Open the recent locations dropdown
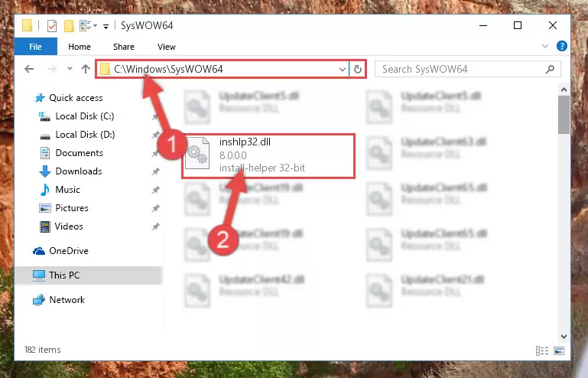Screen dimensions: 588x378 coord(70,69)
